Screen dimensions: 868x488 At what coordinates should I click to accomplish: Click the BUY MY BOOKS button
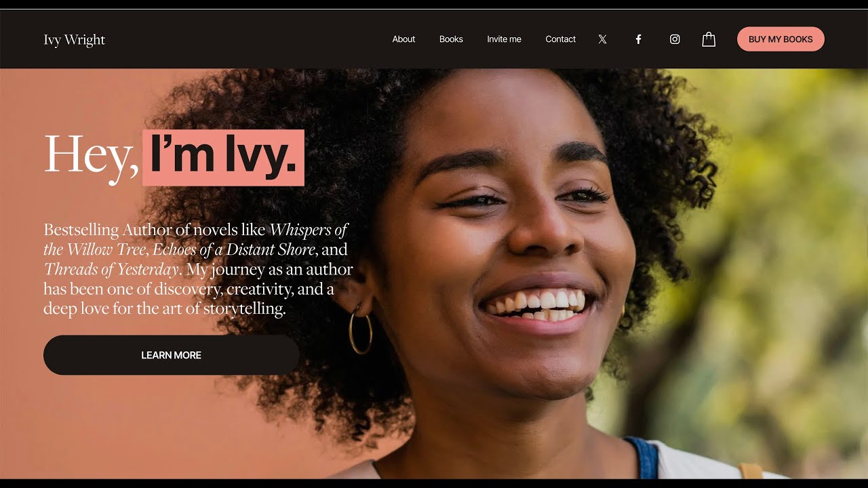click(x=781, y=39)
